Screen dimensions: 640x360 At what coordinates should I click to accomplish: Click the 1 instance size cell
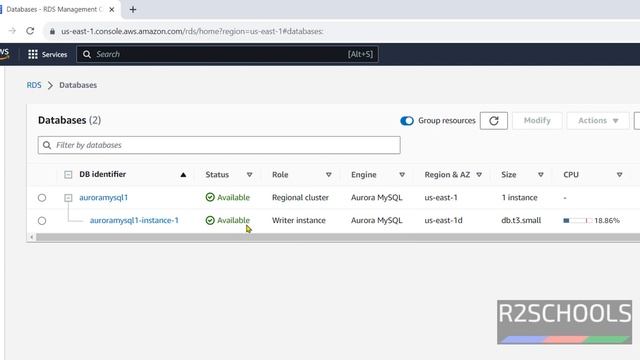520,198
